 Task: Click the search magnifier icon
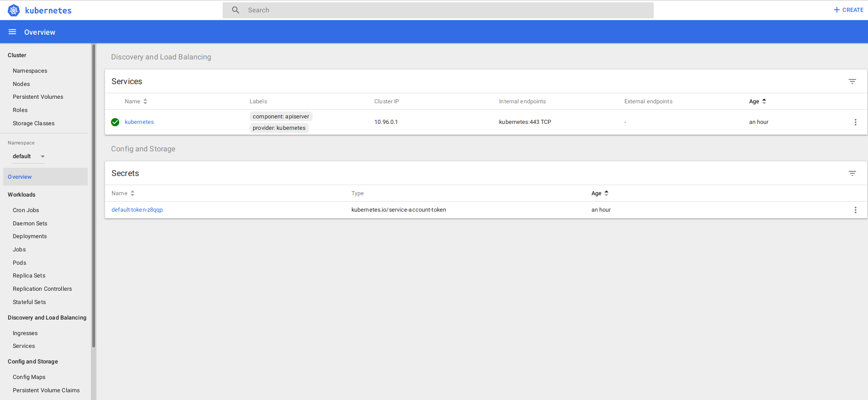pos(235,10)
